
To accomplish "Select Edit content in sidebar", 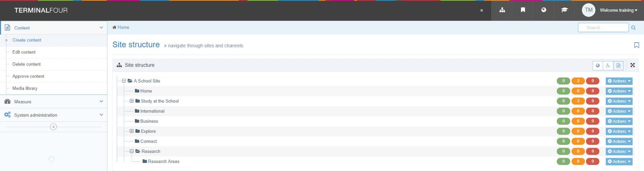I will 24,52.
